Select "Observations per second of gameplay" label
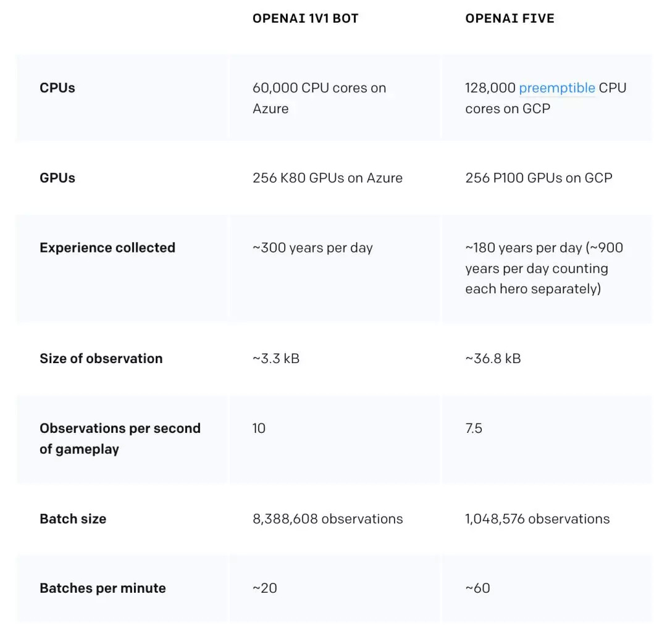This screenshot has width=667, height=644. coord(120,438)
